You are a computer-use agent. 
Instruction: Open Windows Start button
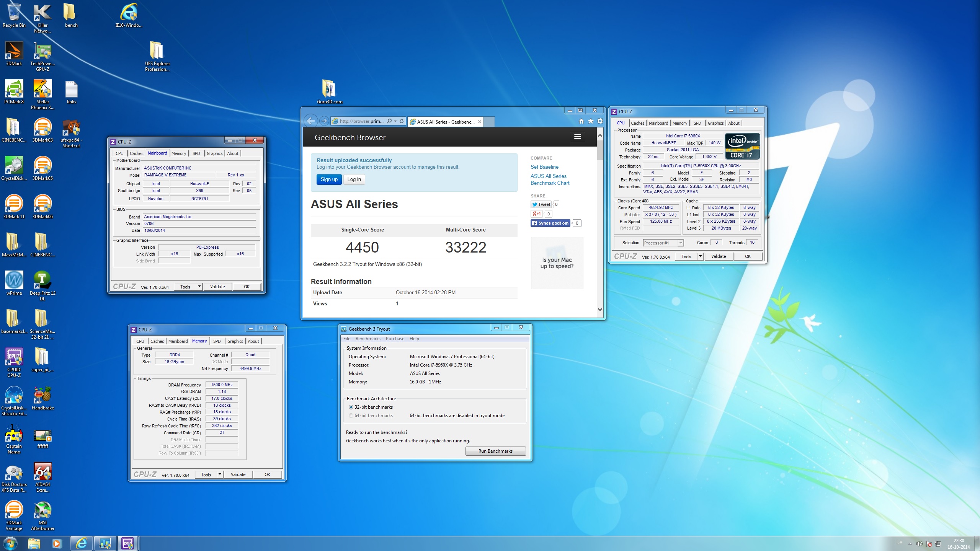(x=10, y=543)
